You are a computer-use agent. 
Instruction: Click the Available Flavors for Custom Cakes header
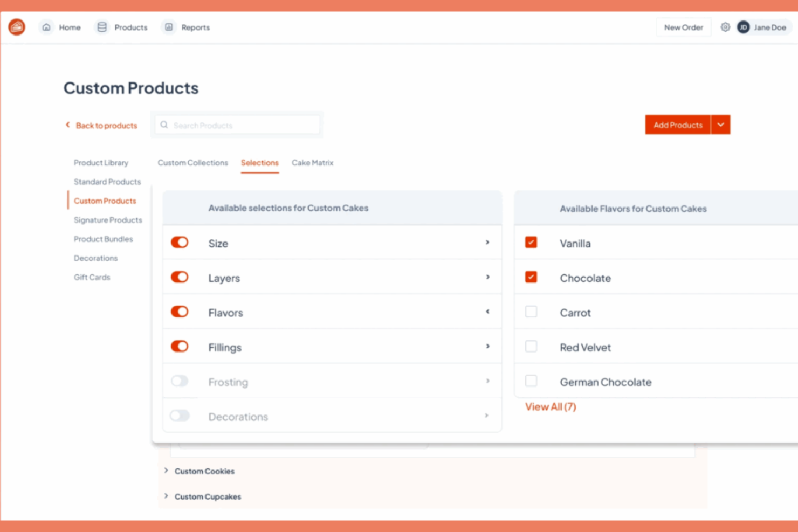click(x=633, y=209)
